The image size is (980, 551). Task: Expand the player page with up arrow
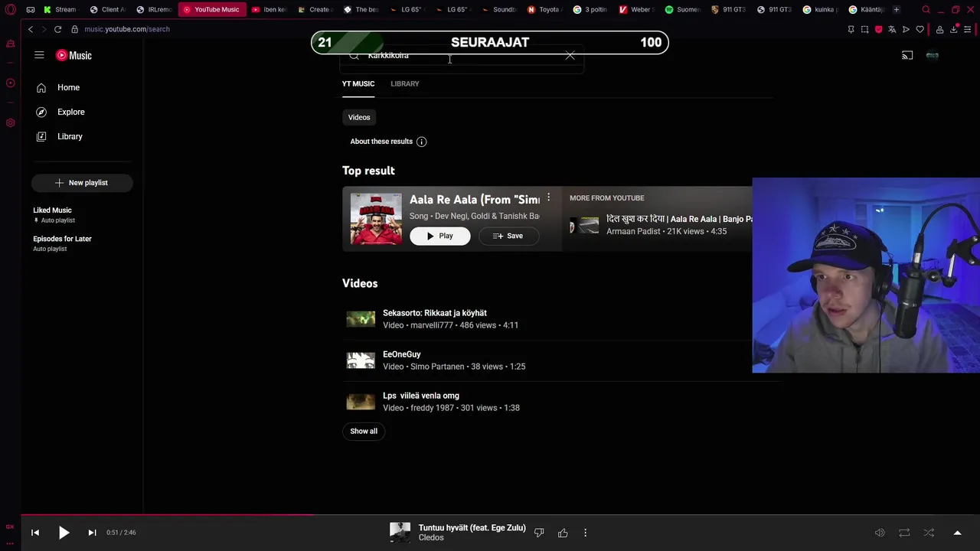(957, 533)
